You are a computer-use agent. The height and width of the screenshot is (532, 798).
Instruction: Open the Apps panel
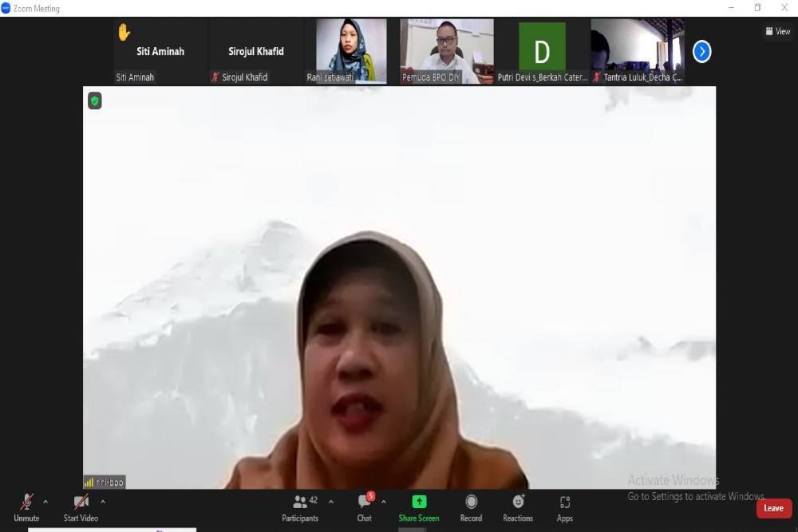[565, 507]
